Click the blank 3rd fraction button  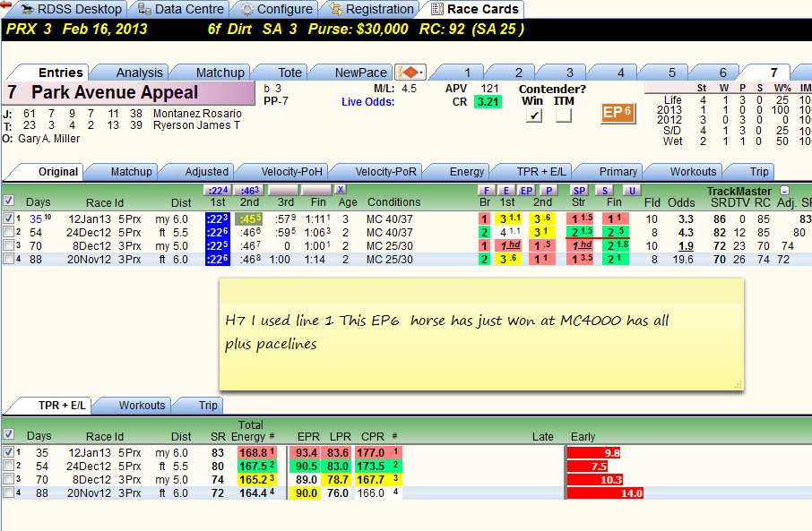tap(282, 190)
